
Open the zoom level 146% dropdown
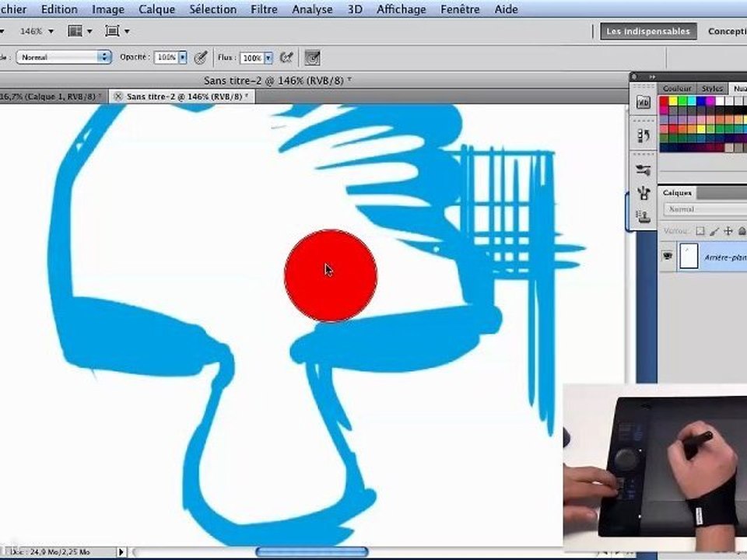[x=51, y=31]
